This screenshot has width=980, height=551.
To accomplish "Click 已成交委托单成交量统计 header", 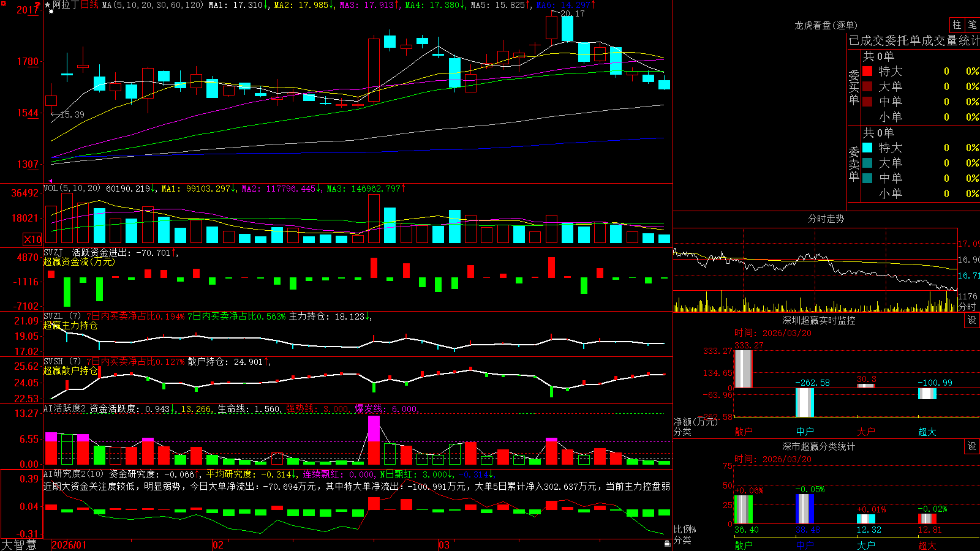I will click(914, 40).
